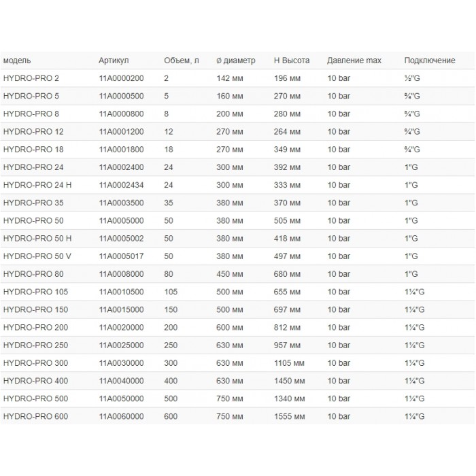Click the diameter value '142 мм'
This screenshot has width=476, height=476.
coord(230,78)
